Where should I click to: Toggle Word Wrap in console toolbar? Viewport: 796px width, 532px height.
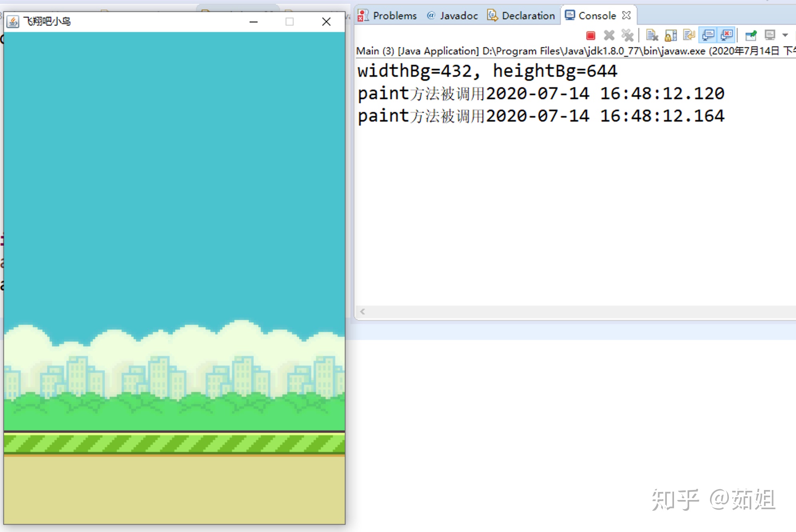(689, 36)
